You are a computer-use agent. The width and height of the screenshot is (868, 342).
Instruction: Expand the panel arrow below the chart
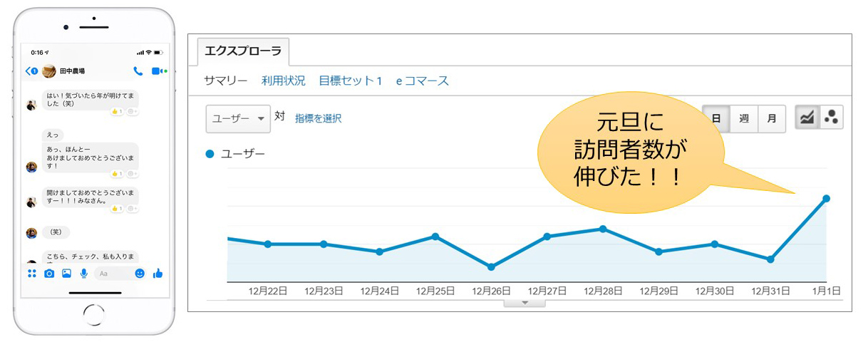coord(525,304)
